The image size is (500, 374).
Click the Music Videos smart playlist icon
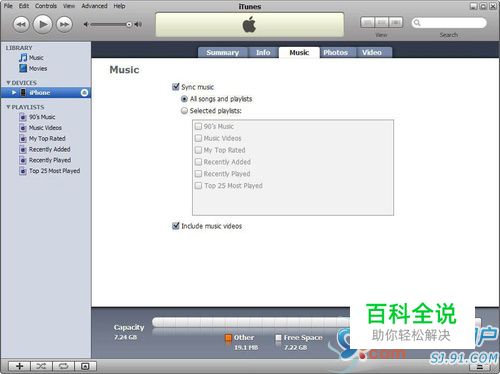[23, 128]
